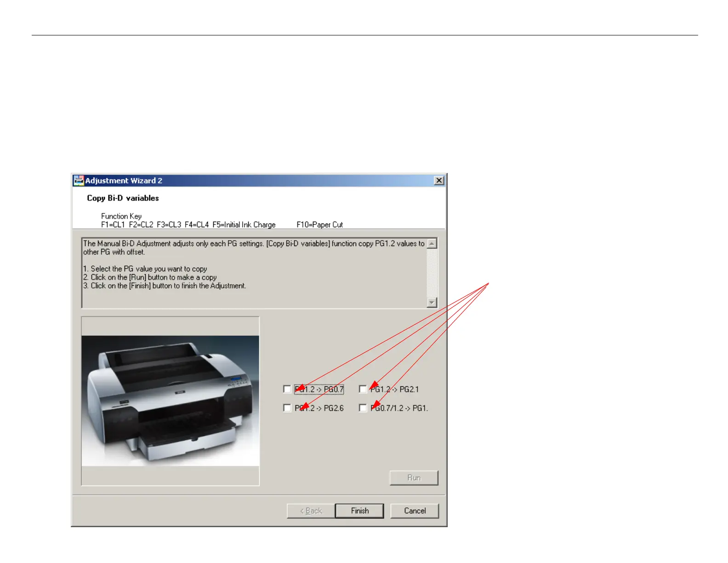This screenshot has width=728, height=563.
Task: Click the 'Function Key' label
Action: pos(121,216)
